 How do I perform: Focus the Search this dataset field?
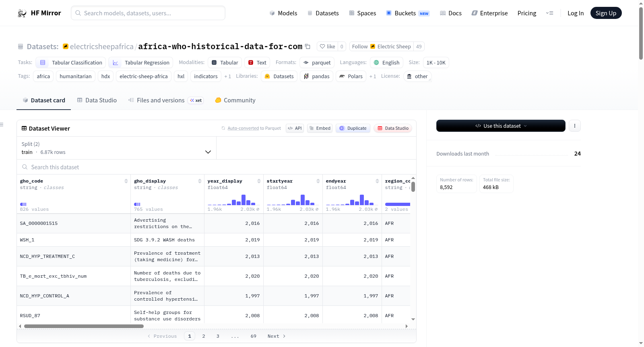pyautogui.click(x=217, y=167)
